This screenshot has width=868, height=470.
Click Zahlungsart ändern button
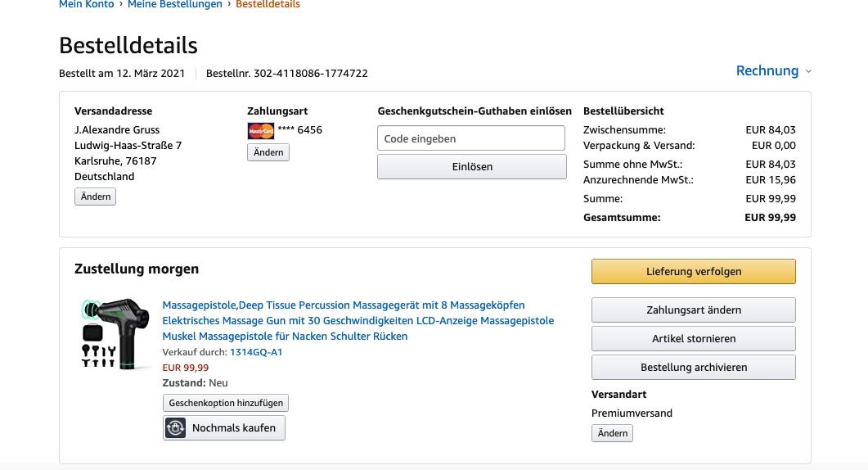(x=693, y=310)
